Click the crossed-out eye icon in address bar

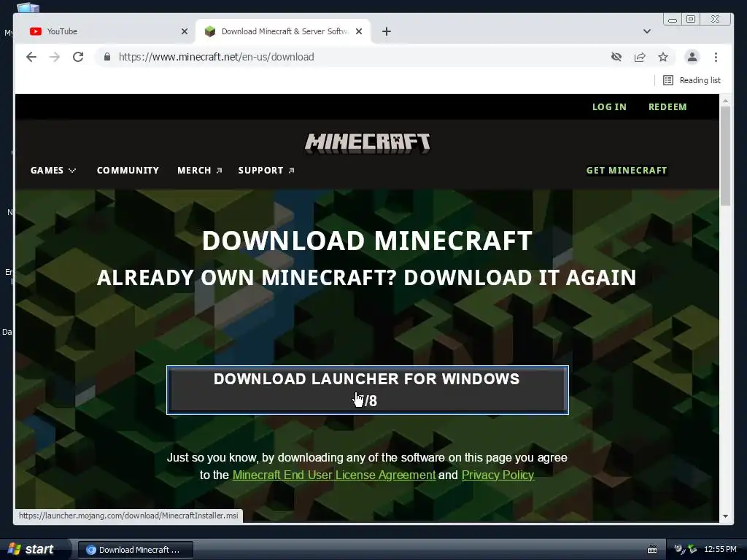[616, 57]
